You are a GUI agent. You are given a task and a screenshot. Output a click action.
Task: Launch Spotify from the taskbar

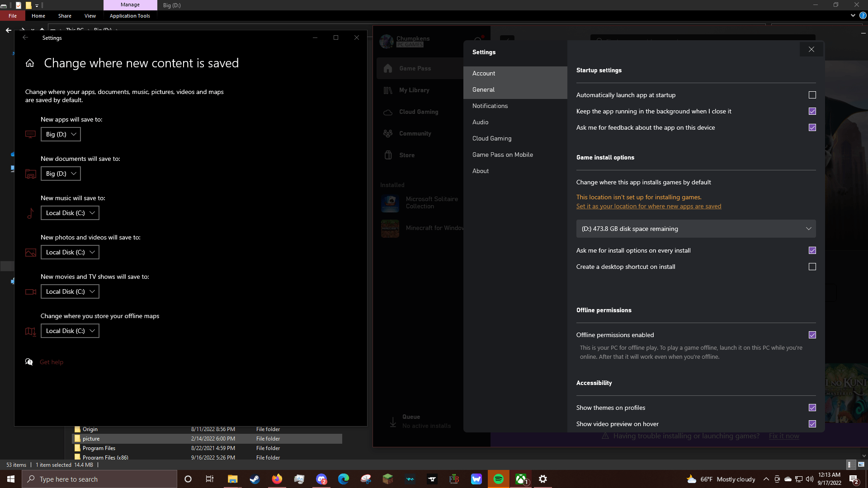[499, 479]
